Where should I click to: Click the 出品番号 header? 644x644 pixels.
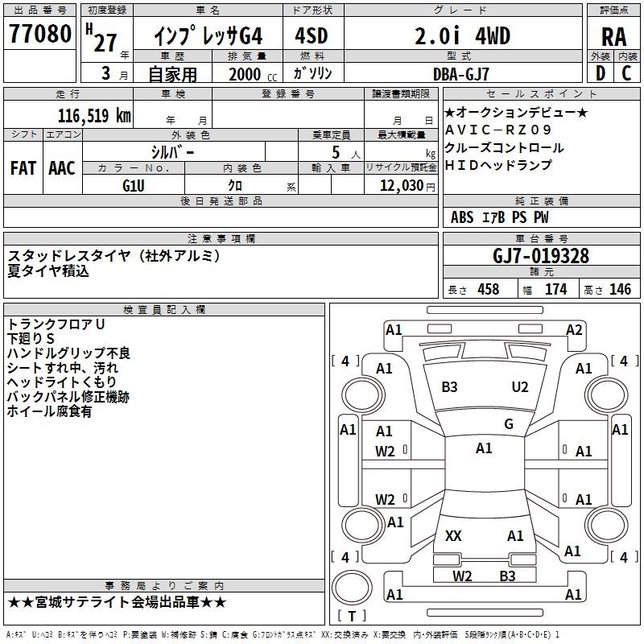[39, 10]
